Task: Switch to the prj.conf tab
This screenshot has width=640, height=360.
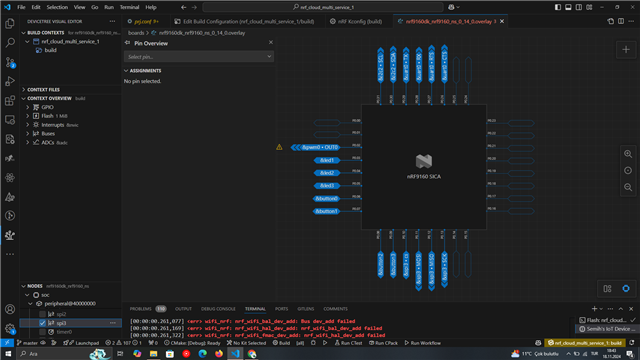Action: point(144,21)
